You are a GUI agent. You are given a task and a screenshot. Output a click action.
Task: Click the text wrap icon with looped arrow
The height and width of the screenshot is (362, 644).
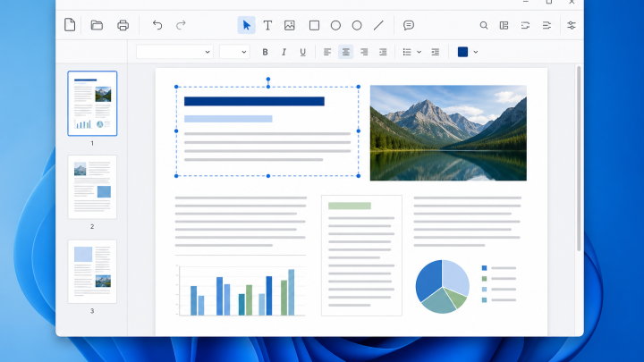pyautogui.click(x=525, y=25)
